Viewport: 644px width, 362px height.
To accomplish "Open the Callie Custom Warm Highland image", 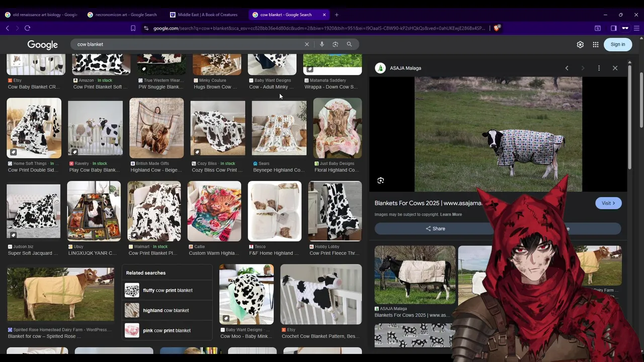I will (214, 211).
